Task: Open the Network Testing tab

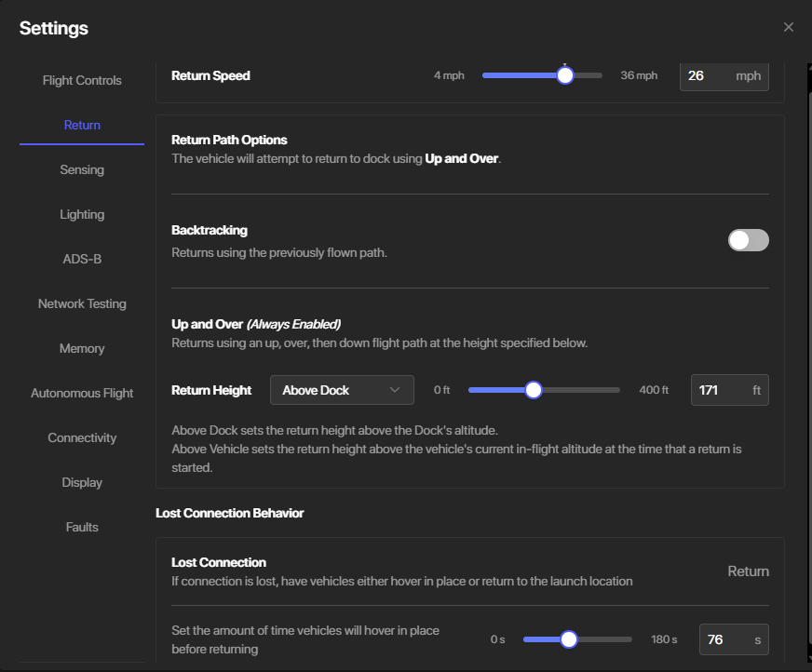Action: tap(82, 304)
